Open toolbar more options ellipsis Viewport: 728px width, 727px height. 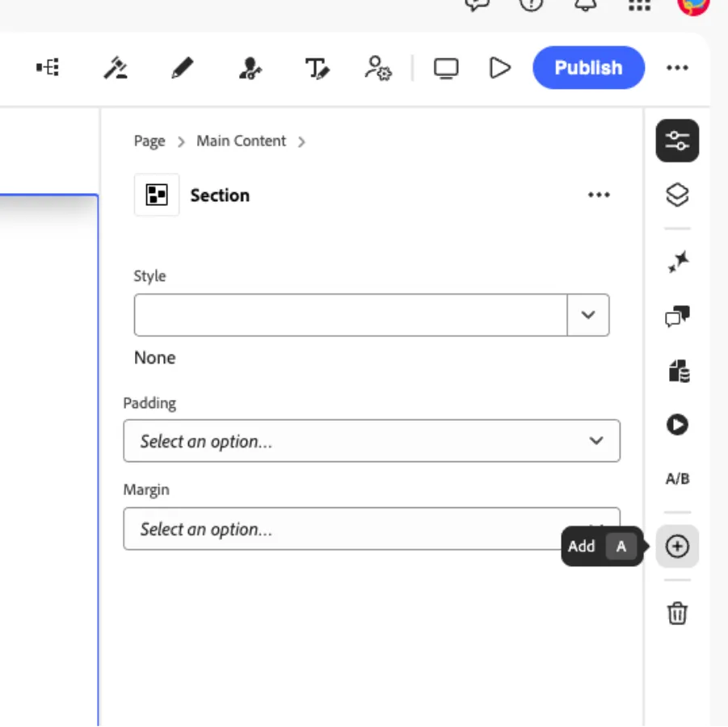point(677,68)
